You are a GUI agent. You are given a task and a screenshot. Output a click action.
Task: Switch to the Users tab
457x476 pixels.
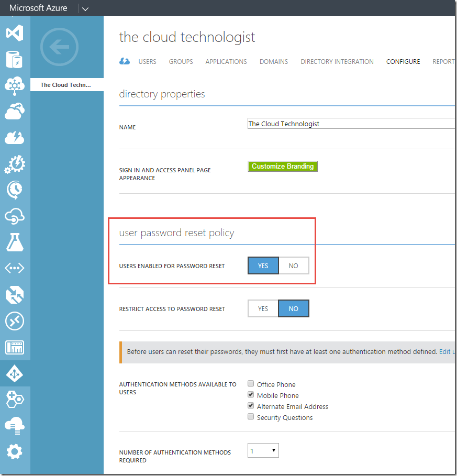point(148,62)
